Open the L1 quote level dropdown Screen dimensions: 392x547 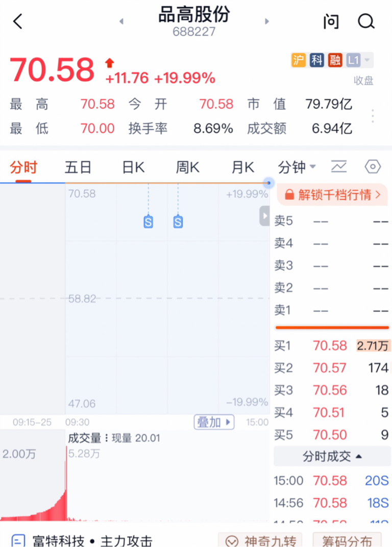click(359, 60)
